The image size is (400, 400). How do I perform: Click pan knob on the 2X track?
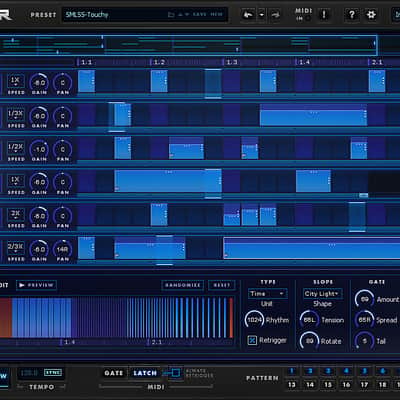[63, 216]
